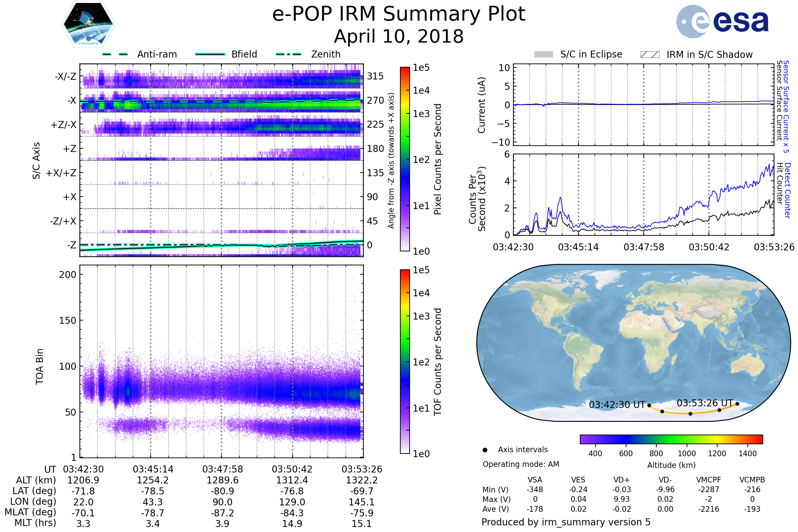The image size is (798, 532).
Task: Click the Pixel Counts per Second colorbar
Action: point(405,159)
